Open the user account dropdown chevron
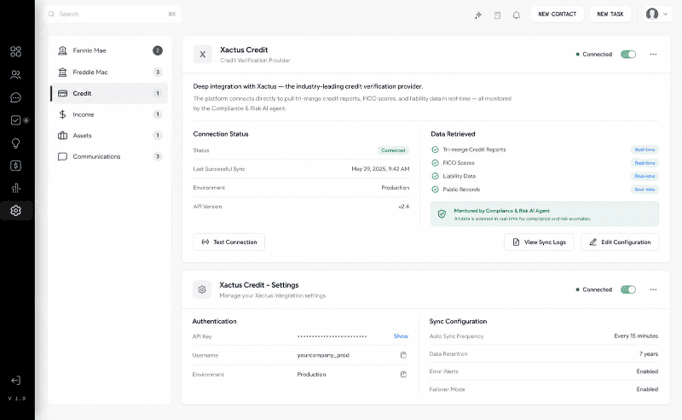Viewport: 682px width, 420px height. click(x=665, y=14)
